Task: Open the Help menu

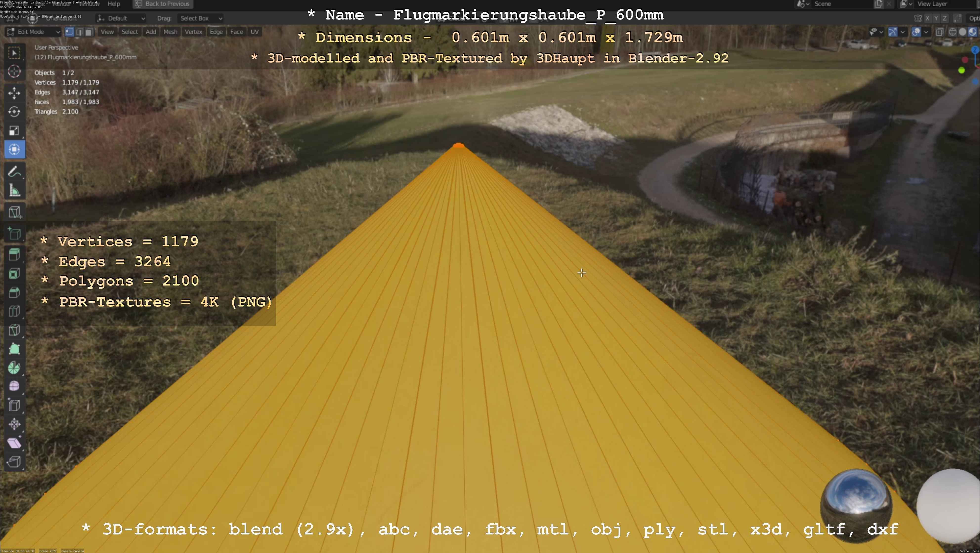Action: [114, 4]
